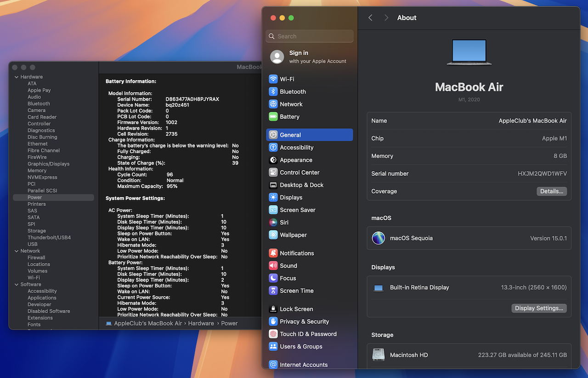Click the Sound speaker icon
Image resolution: width=588 pixels, height=378 pixels.
pyautogui.click(x=273, y=265)
